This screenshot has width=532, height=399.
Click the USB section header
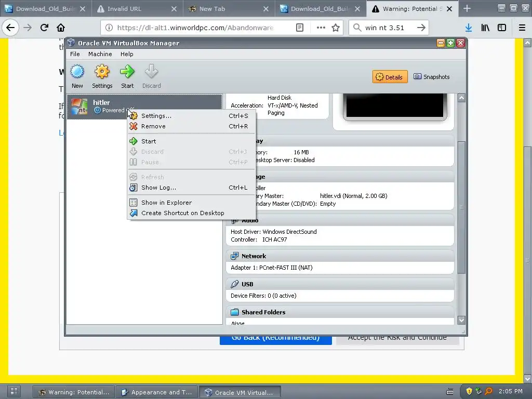coord(340,284)
